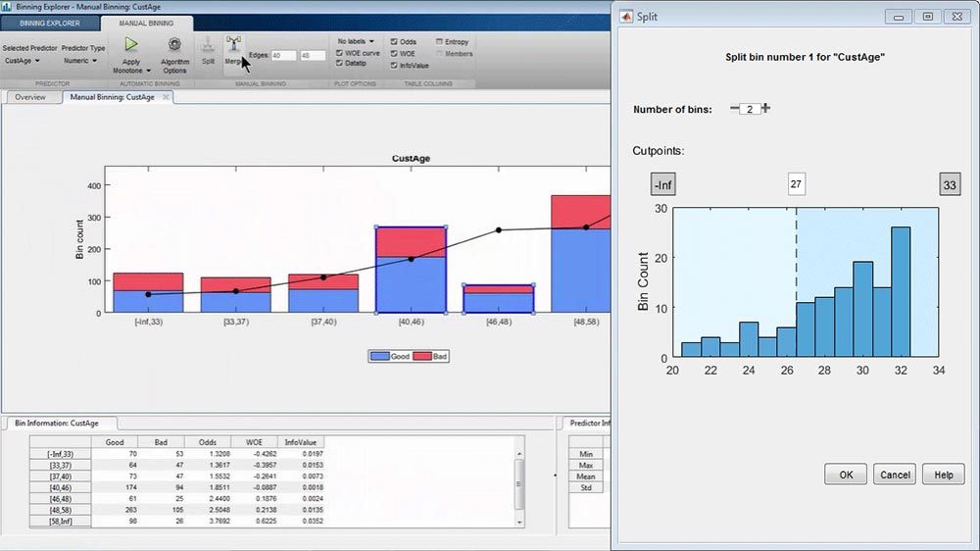Toggle the InfoValue column checkbox
980x551 pixels.
pyautogui.click(x=394, y=66)
